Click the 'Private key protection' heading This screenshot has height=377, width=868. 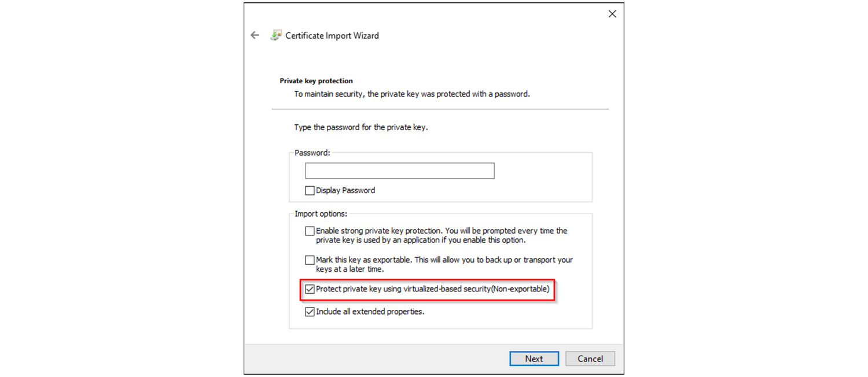316,81
